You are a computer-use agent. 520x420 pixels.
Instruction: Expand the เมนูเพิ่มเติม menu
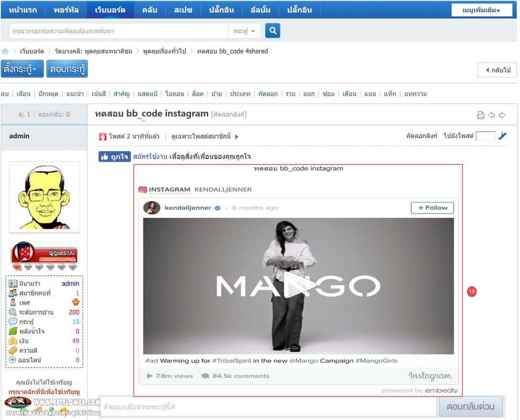[x=481, y=10]
